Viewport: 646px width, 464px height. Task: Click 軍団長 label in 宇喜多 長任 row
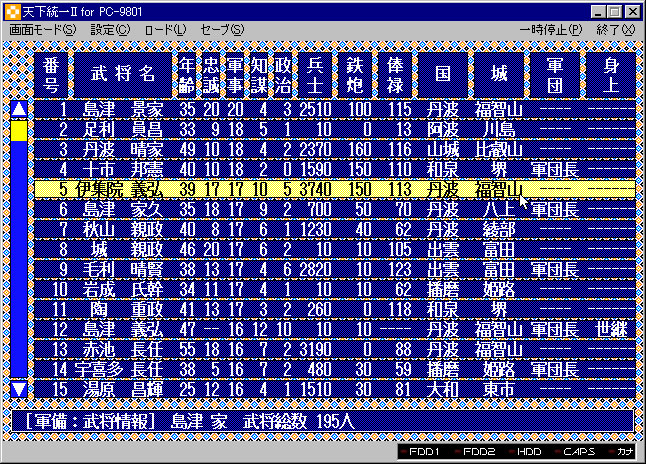pyautogui.click(x=555, y=369)
